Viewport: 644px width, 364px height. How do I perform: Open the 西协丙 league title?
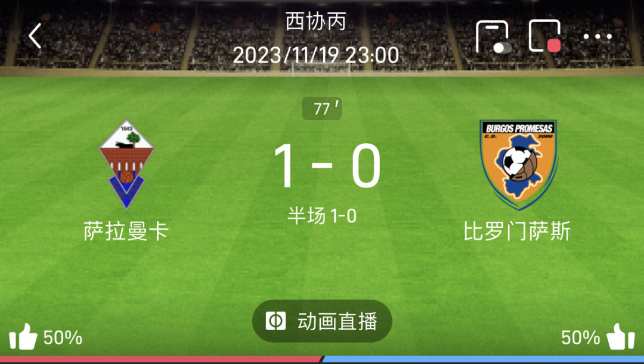(316, 21)
